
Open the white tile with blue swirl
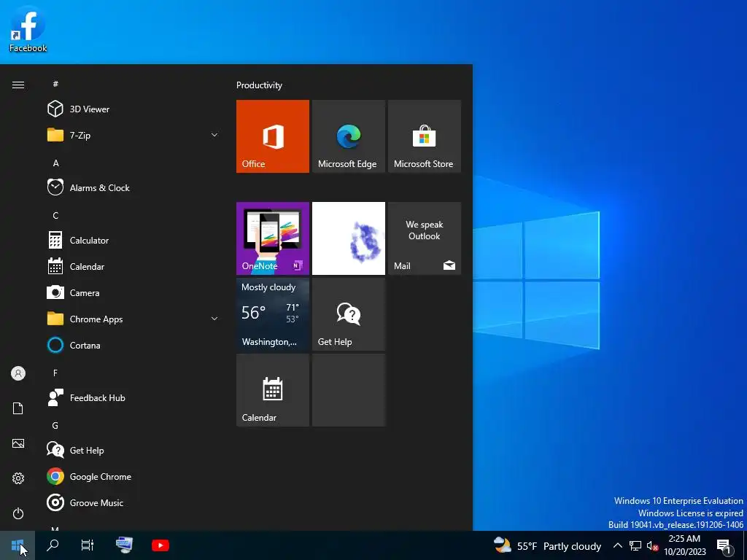pyautogui.click(x=348, y=238)
